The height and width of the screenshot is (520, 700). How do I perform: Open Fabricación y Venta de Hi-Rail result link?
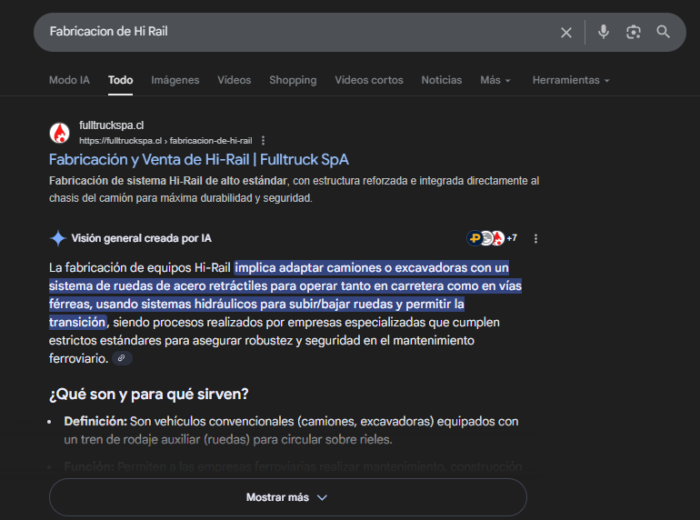198,159
